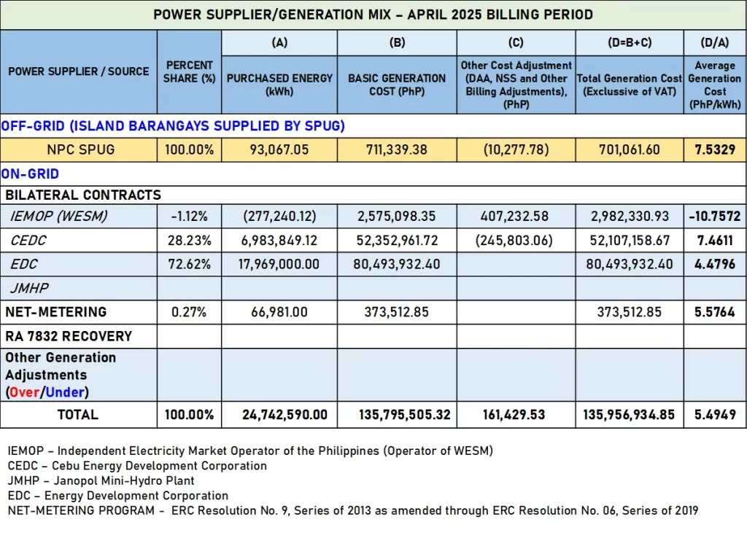Click average cost '-10.7572'
The height and width of the screenshot is (560, 747).
pos(715,217)
